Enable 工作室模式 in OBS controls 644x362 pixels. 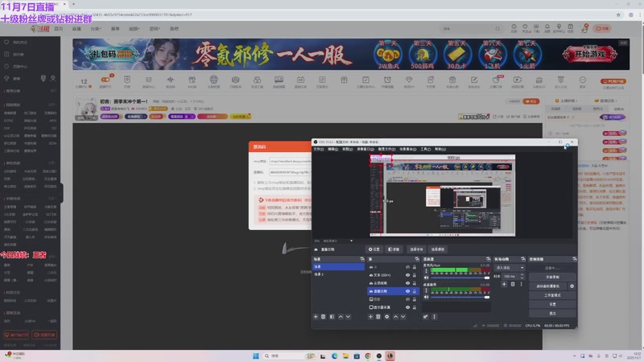552,295
